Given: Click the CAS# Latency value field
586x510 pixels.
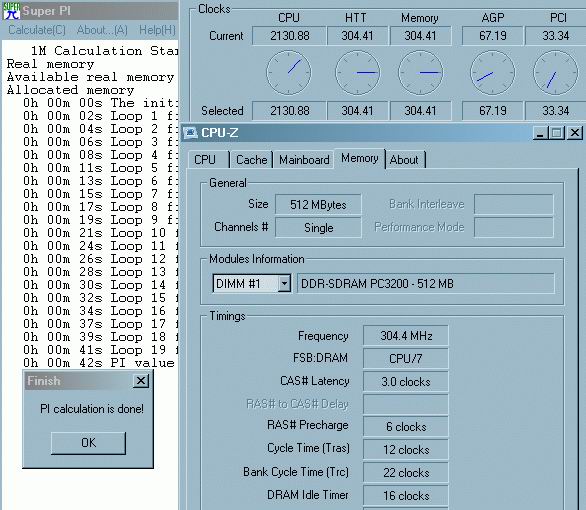Looking at the screenshot, I should [405, 381].
